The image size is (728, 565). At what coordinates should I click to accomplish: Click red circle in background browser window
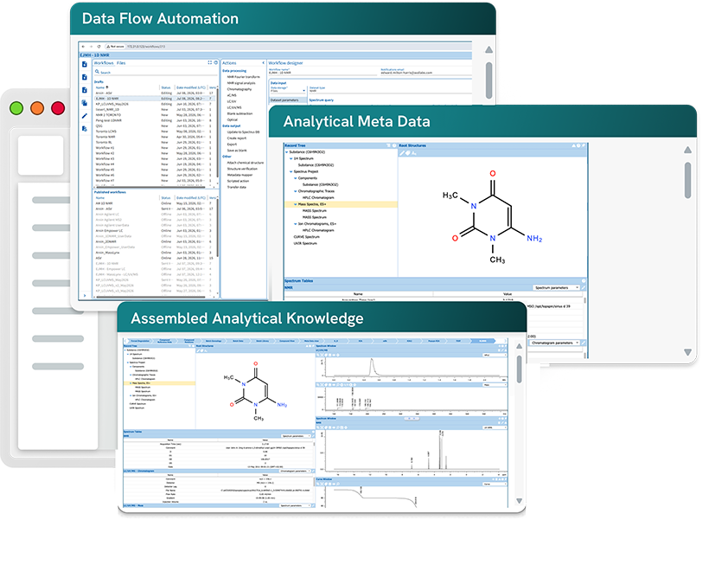[x=58, y=108]
